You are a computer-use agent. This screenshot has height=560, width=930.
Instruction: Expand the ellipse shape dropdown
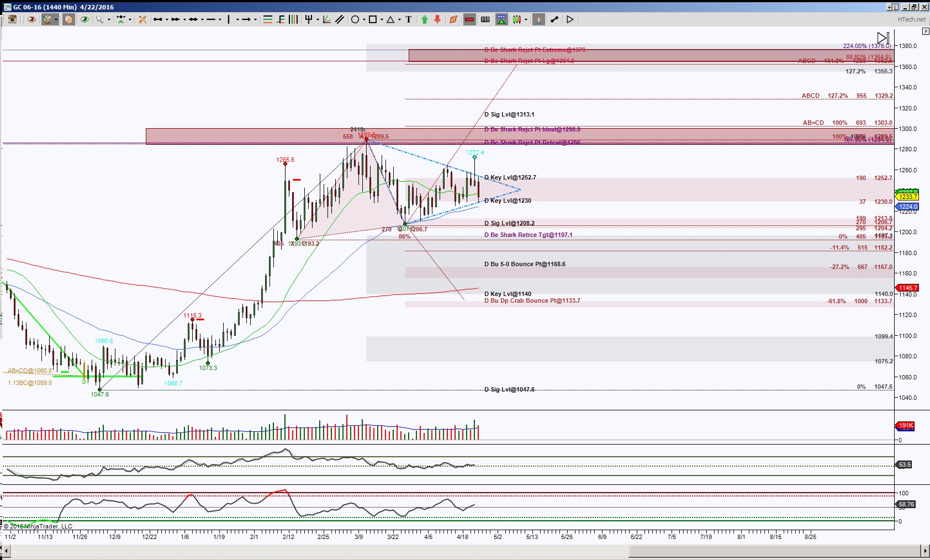(x=364, y=19)
